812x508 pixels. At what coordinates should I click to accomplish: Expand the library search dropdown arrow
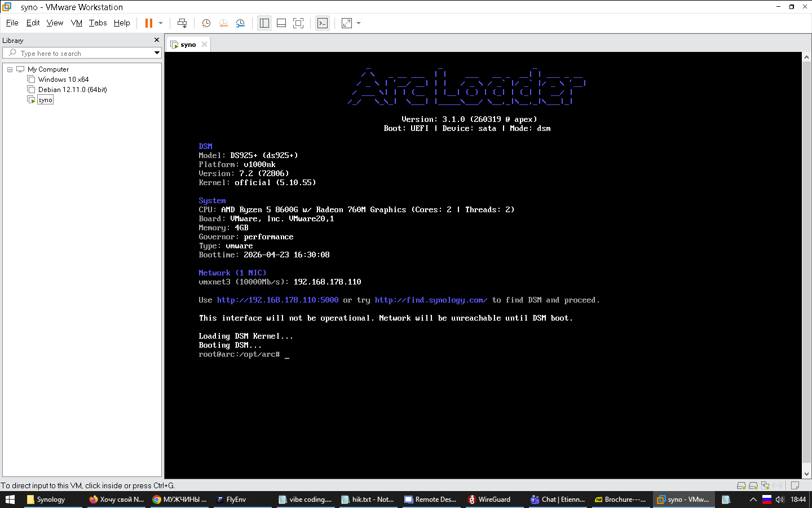[x=157, y=53]
